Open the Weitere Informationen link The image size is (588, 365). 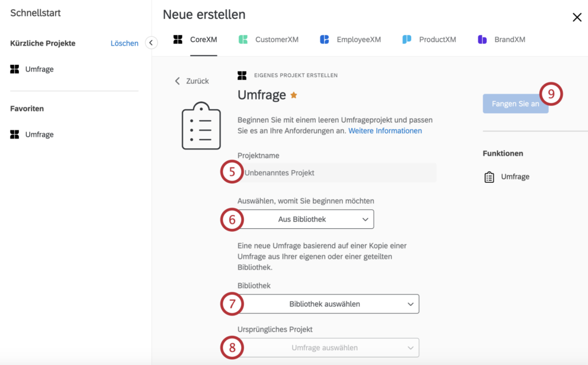[385, 130]
